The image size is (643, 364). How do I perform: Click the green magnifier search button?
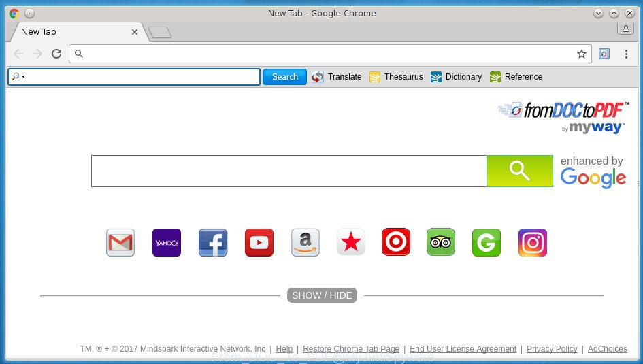[x=520, y=171]
